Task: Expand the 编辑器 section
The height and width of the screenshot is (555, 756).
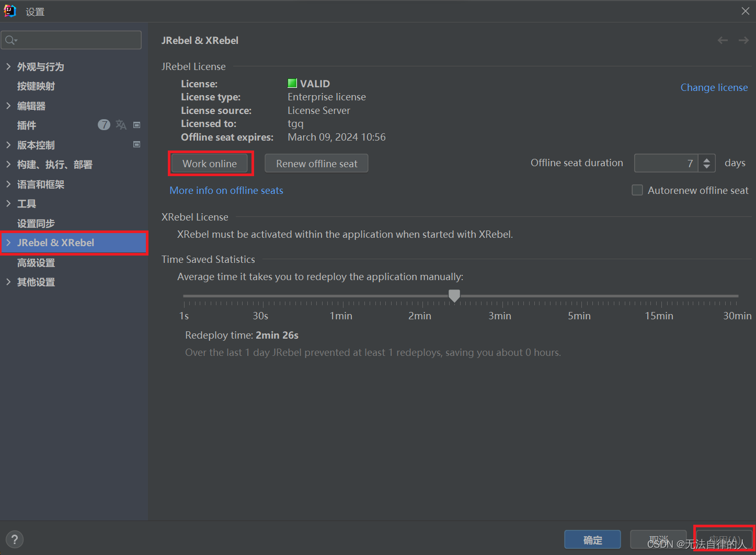Action: pyautogui.click(x=8, y=106)
